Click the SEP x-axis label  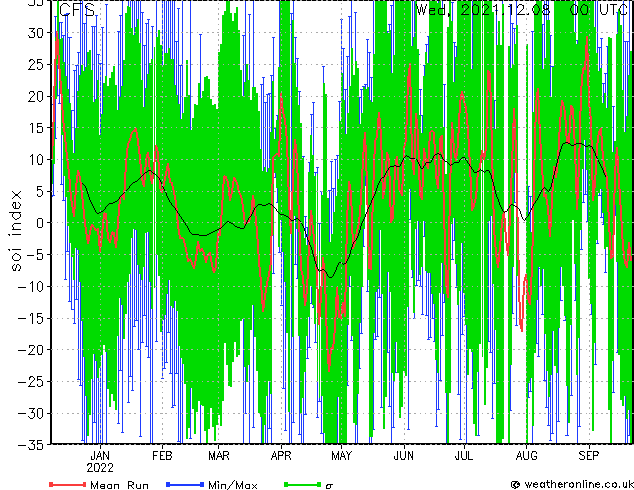589,456
